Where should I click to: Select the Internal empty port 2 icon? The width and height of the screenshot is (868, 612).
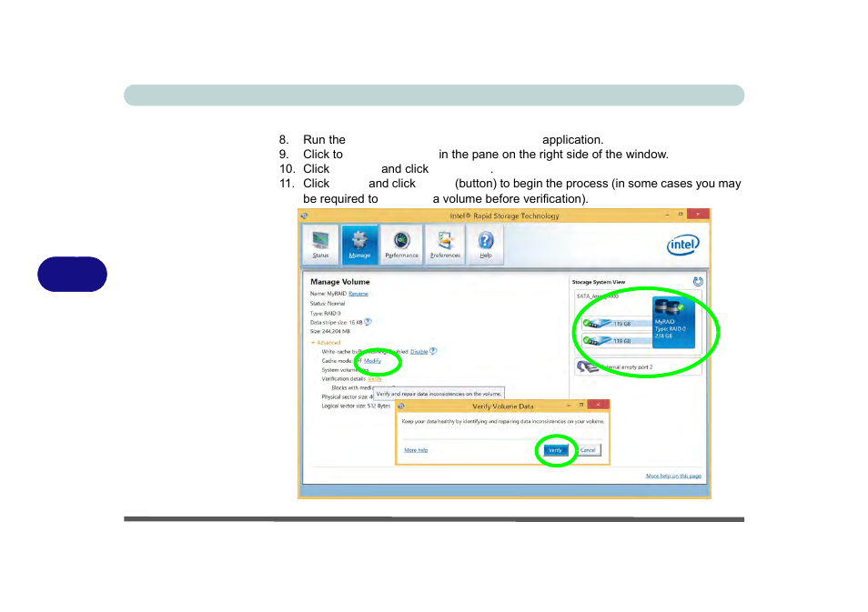tap(586, 366)
